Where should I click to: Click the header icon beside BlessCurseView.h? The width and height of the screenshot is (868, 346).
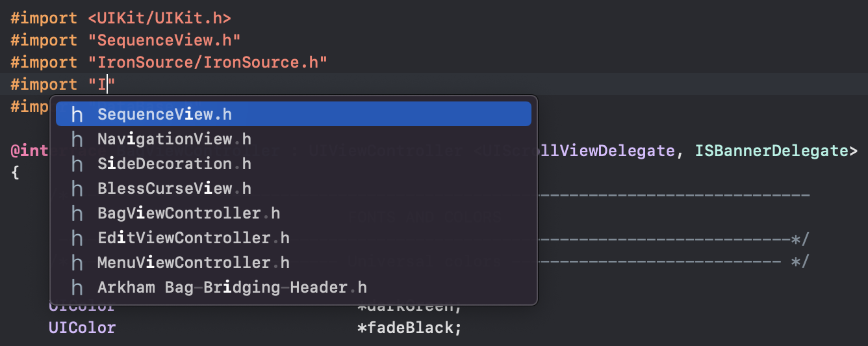click(x=77, y=189)
